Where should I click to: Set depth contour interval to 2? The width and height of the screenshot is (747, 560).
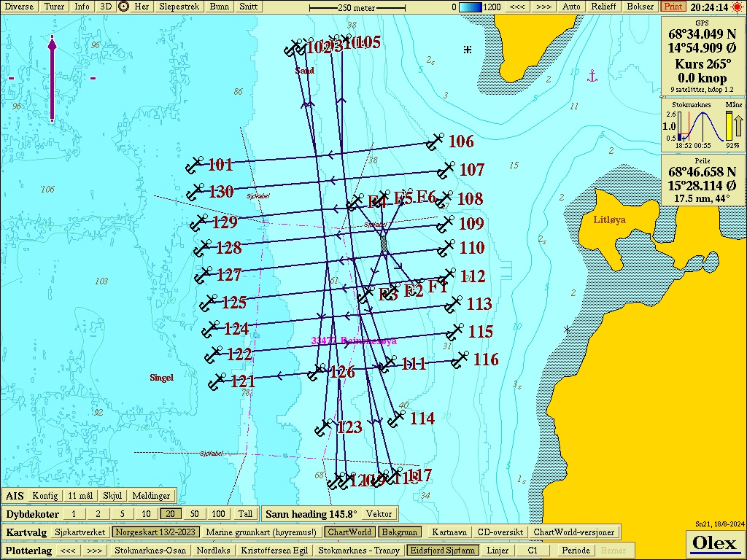click(x=98, y=514)
